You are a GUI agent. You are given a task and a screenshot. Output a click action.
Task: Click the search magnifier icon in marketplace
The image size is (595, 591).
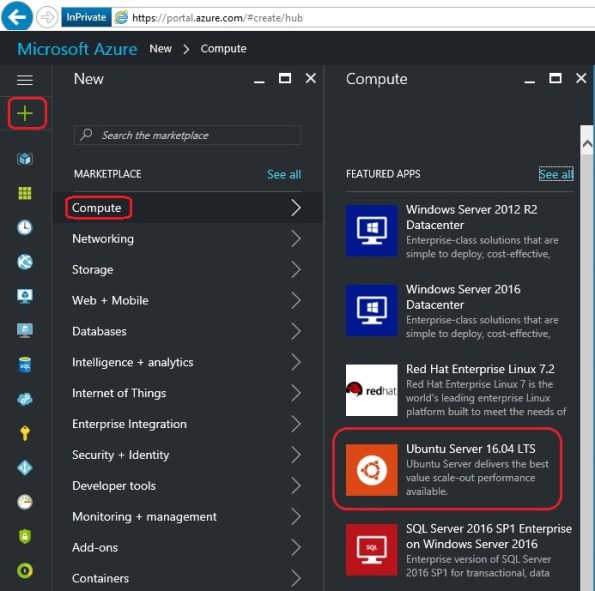[x=87, y=134]
